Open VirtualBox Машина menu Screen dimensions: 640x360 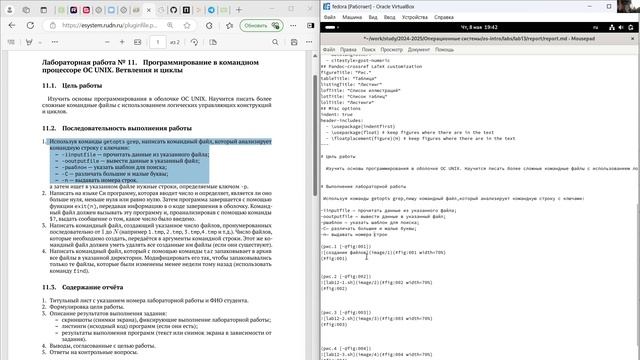click(x=352, y=18)
